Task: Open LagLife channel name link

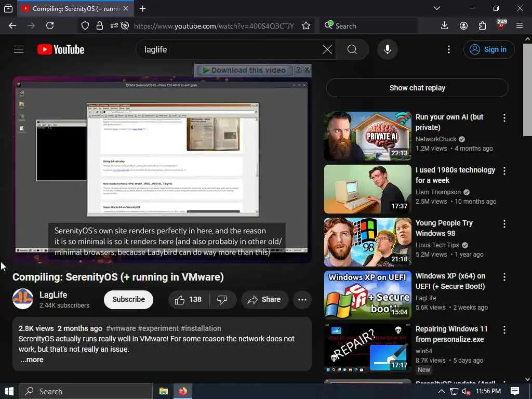Action: coord(54,295)
